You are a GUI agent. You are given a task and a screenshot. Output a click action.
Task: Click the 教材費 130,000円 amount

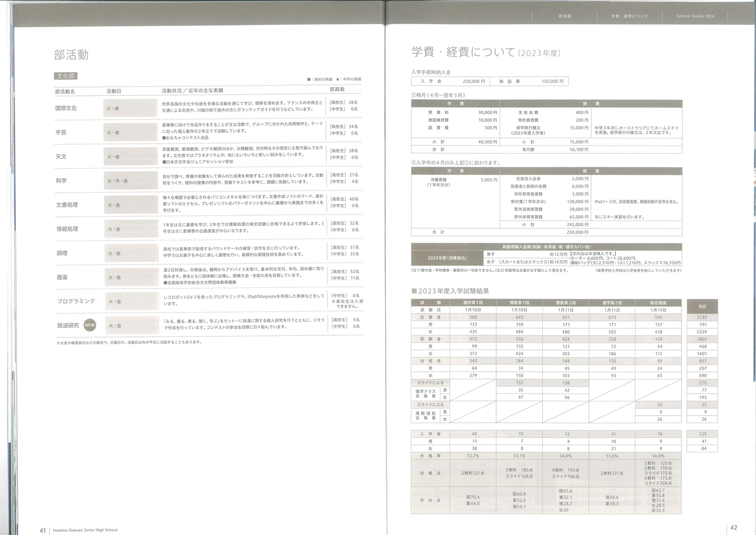click(578, 202)
